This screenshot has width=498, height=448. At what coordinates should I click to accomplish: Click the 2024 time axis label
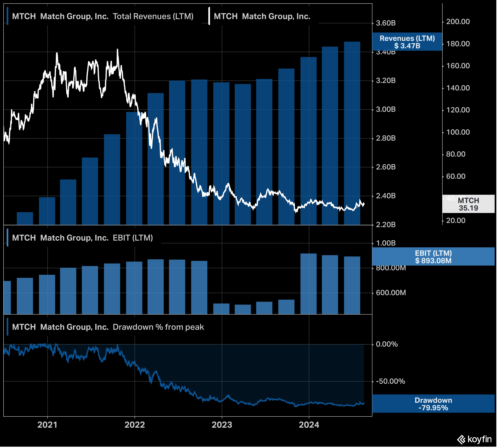pyautogui.click(x=309, y=425)
